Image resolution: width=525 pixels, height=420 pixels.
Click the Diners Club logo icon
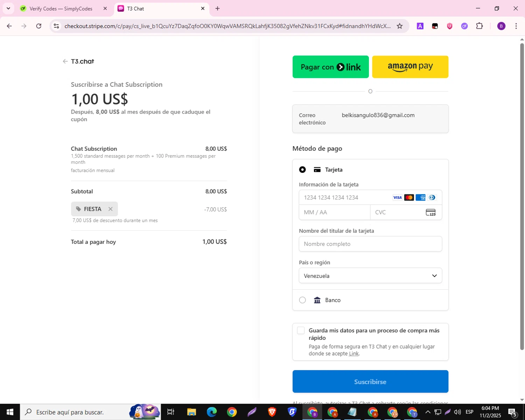432,197
